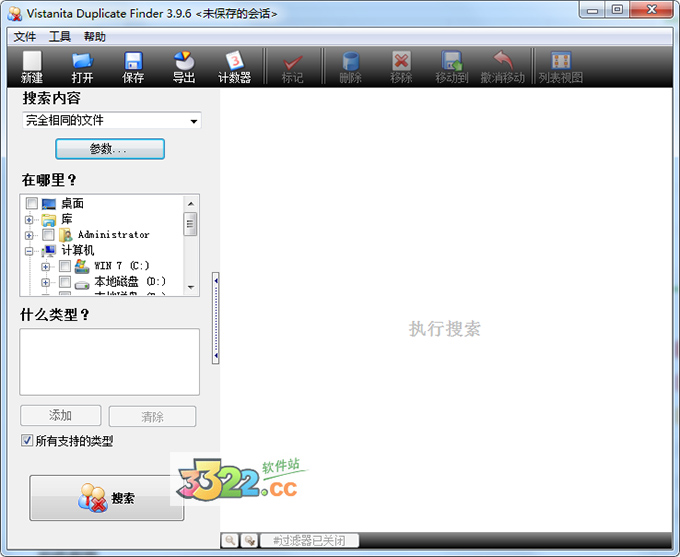The width and height of the screenshot is (680, 557).
Task: Select the Administrator tree label
Action: click(x=114, y=235)
